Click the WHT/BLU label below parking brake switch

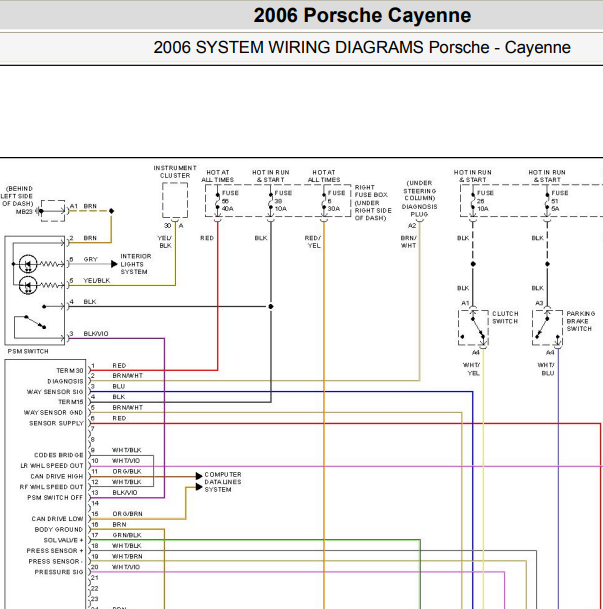pos(546,369)
